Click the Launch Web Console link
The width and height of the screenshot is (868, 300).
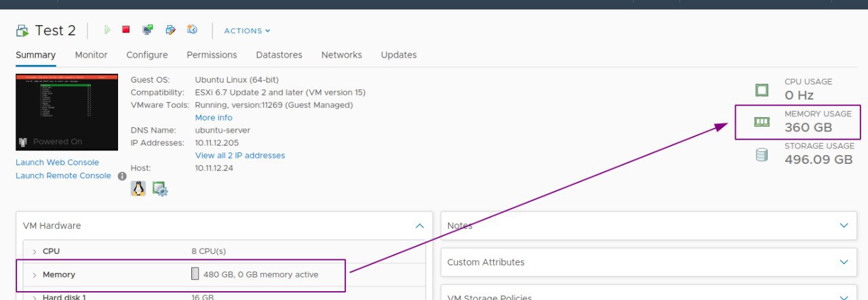(57, 163)
